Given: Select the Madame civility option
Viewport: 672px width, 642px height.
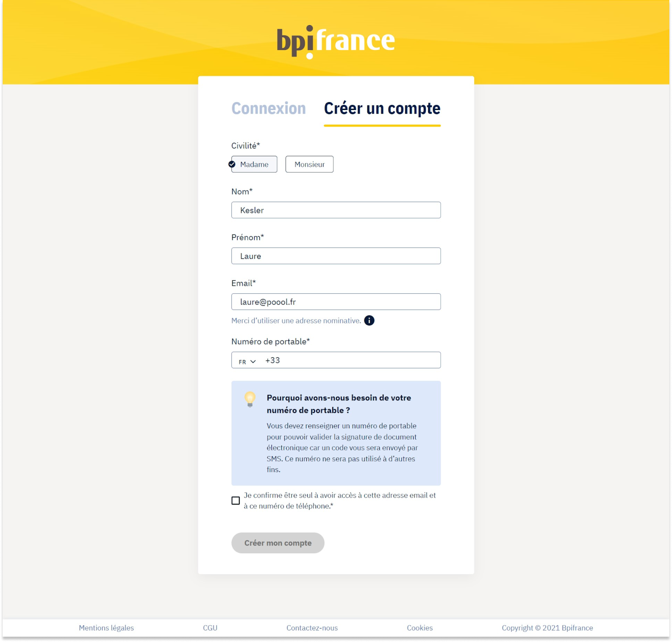Looking at the screenshot, I should (x=254, y=165).
